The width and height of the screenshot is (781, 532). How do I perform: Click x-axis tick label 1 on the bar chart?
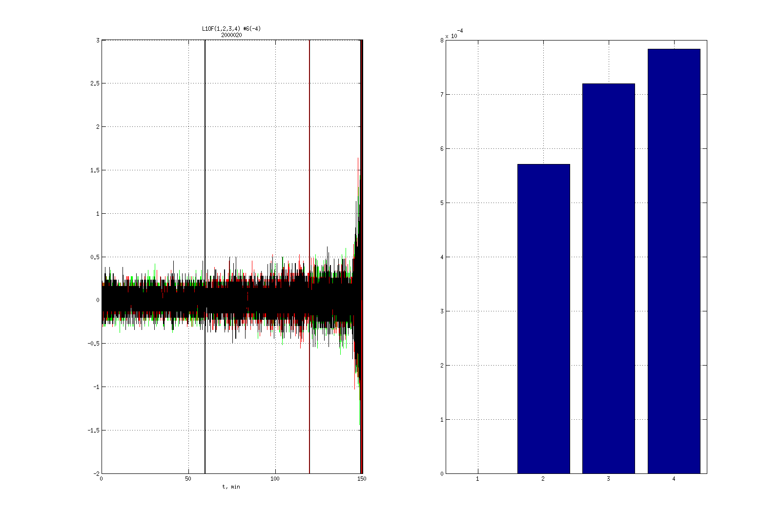point(477,479)
